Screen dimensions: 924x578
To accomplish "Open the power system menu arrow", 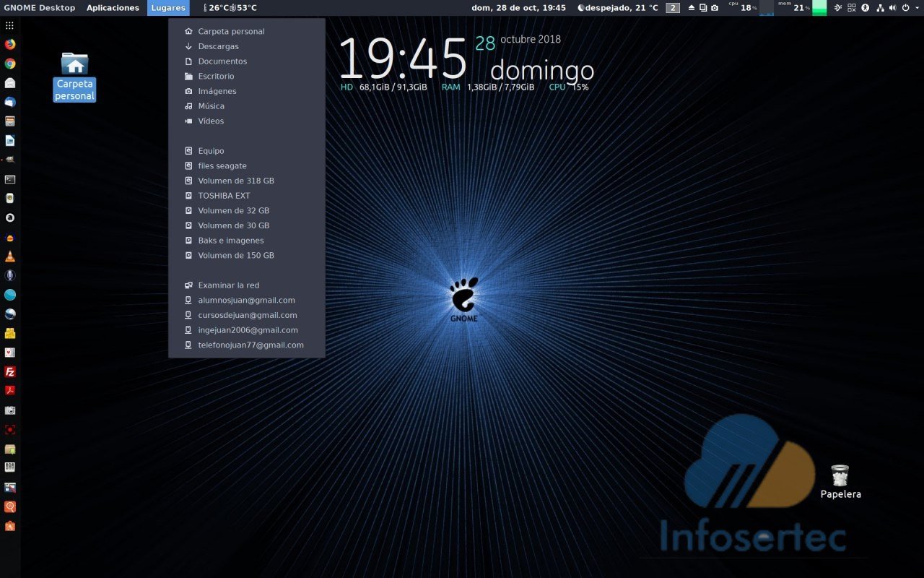I will tap(915, 8).
